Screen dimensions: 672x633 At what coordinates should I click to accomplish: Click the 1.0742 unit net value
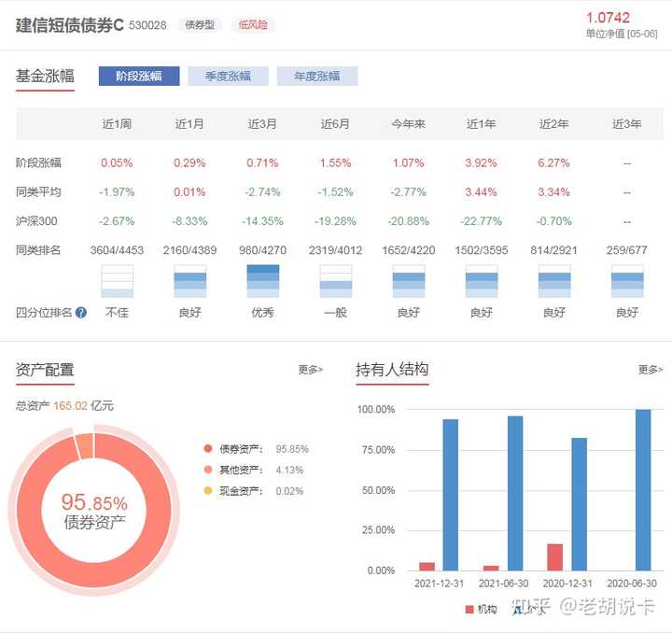click(608, 18)
